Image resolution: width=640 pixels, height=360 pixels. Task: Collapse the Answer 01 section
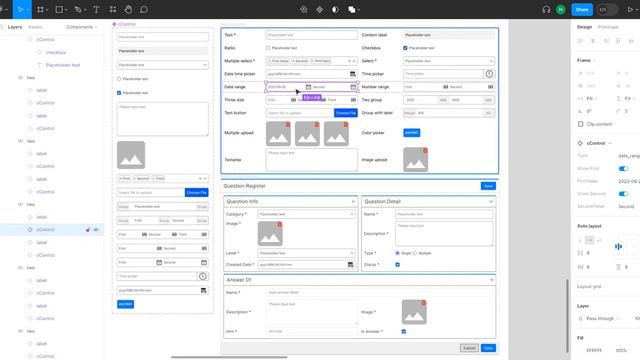tap(491, 280)
